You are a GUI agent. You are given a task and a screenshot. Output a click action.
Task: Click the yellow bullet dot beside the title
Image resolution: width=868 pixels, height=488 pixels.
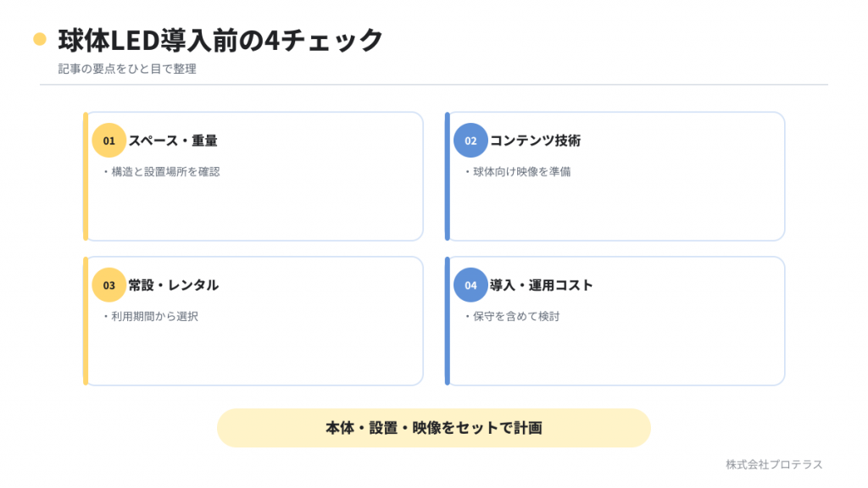40,39
